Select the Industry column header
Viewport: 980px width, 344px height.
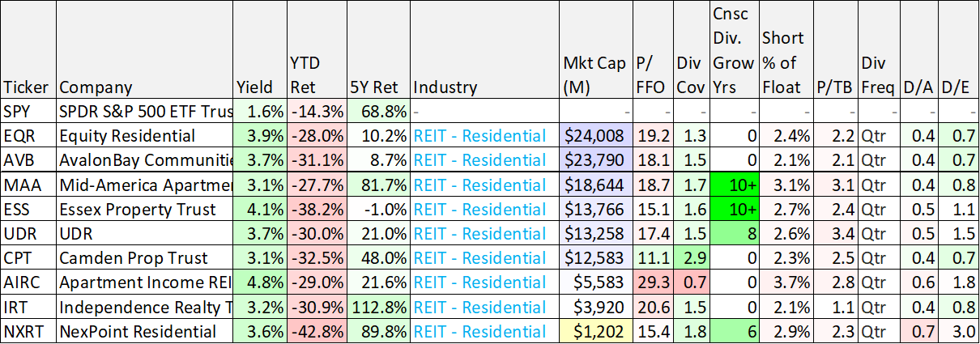[x=484, y=50]
